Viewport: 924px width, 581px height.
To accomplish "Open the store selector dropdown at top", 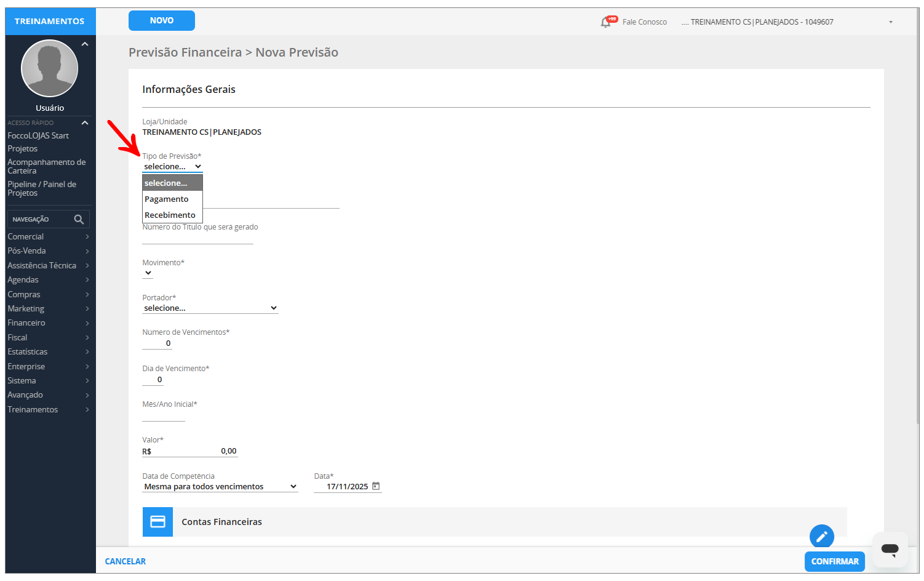I will [890, 22].
